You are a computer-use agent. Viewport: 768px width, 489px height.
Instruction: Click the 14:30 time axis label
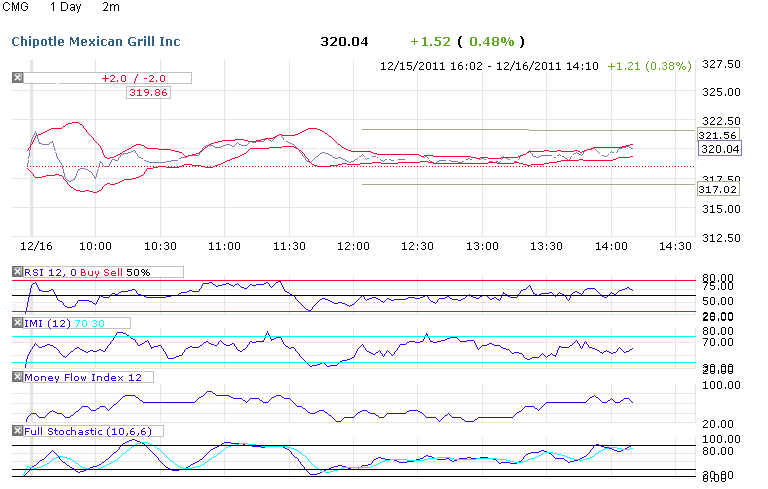pos(675,246)
